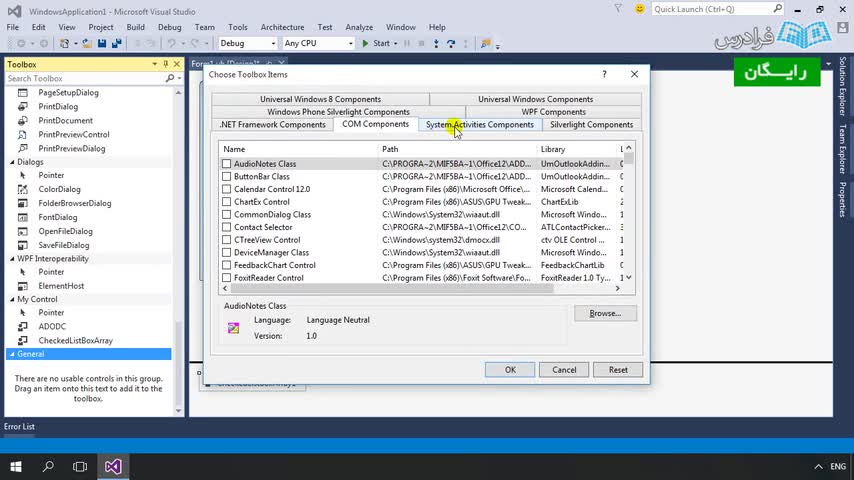Collapse WPF Interoperability toolbox group
This screenshot has width=854, height=480.
[x=13, y=259]
